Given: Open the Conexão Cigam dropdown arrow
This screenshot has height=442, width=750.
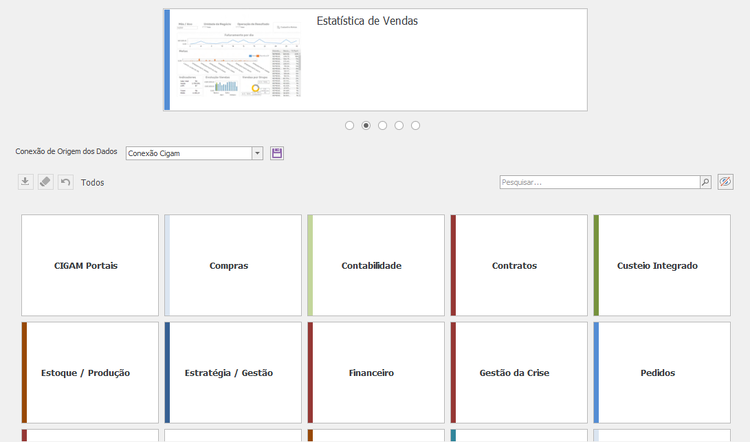Looking at the screenshot, I should (257, 153).
